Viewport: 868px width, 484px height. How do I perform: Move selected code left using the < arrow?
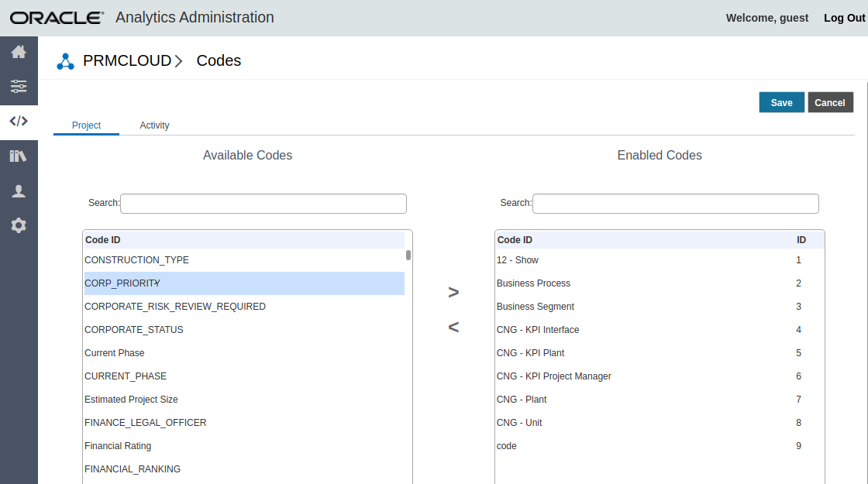point(453,327)
